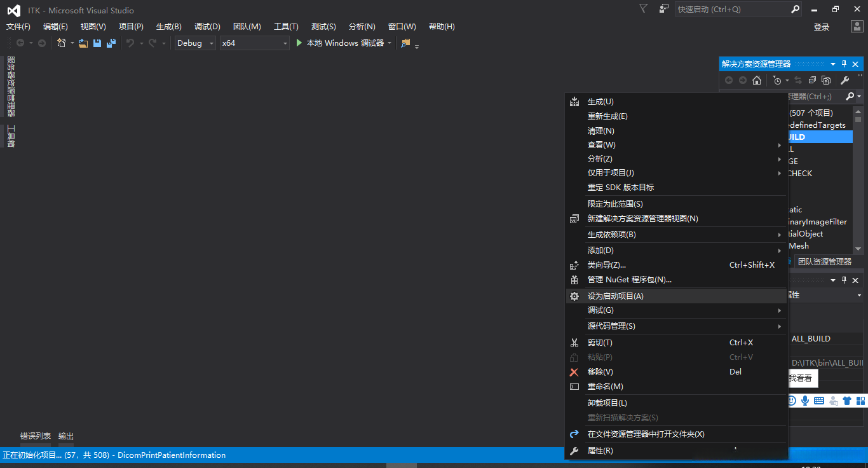The width and height of the screenshot is (868, 468).
Task: Open the 视图(V) menu
Action: tap(93, 27)
